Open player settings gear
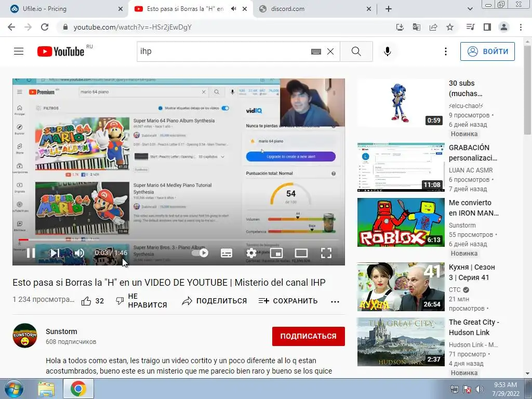The width and height of the screenshot is (532, 399). coord(251,253)
